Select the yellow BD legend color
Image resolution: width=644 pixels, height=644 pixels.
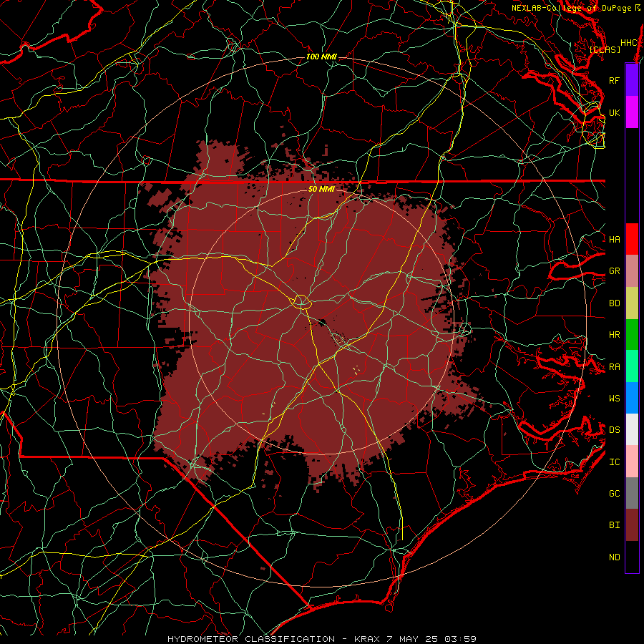pyautogui.click(x=632, y=303)
